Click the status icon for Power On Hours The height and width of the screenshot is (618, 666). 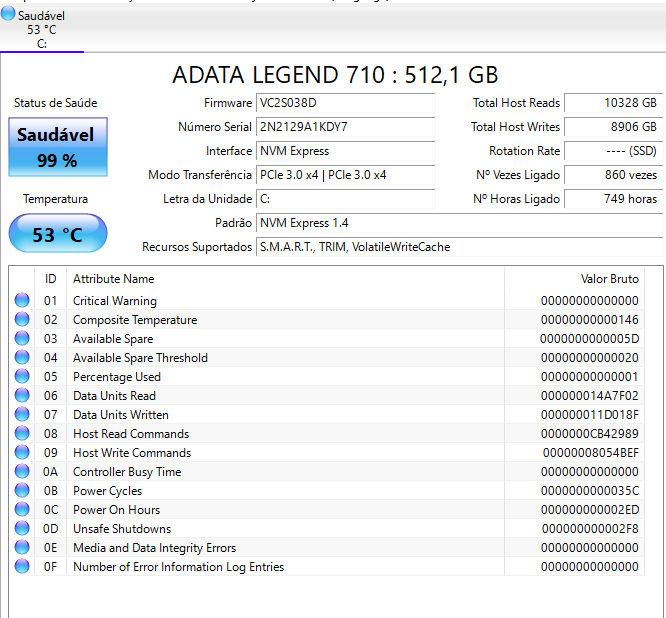pos(22,510)
